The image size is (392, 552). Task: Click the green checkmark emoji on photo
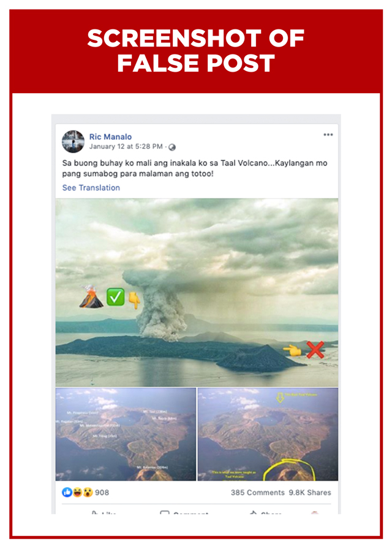point(115,297)
